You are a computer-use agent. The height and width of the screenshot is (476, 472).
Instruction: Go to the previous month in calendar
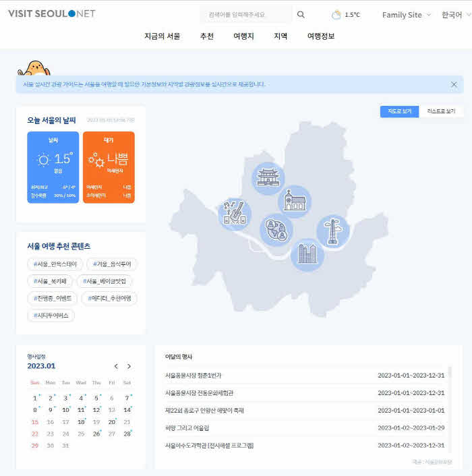[x=116, y=366]
